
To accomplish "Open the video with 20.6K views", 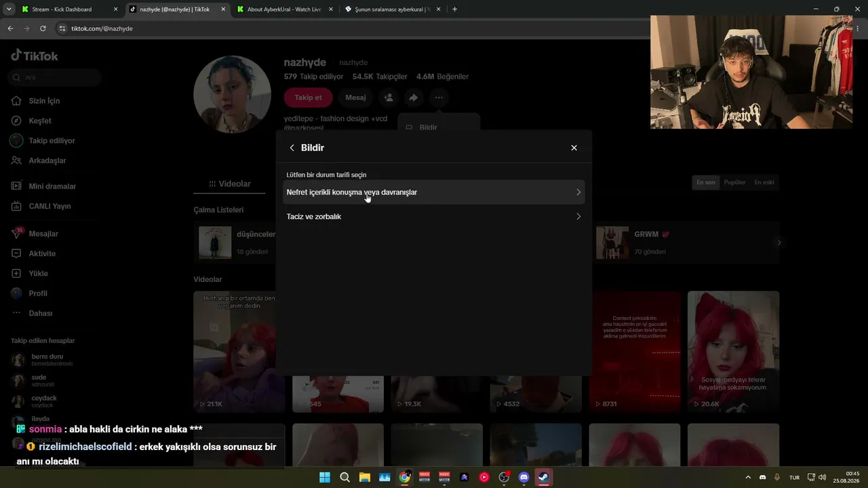I will [733, 352].
